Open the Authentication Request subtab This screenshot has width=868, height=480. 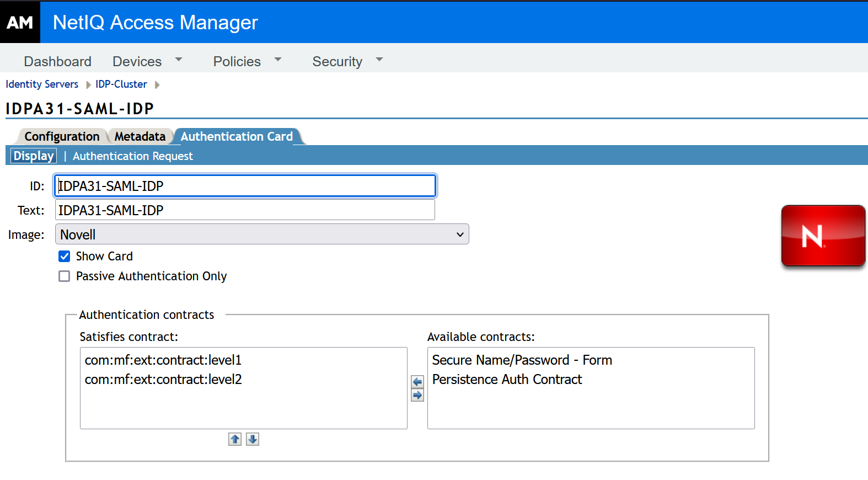tap(133, 156)
